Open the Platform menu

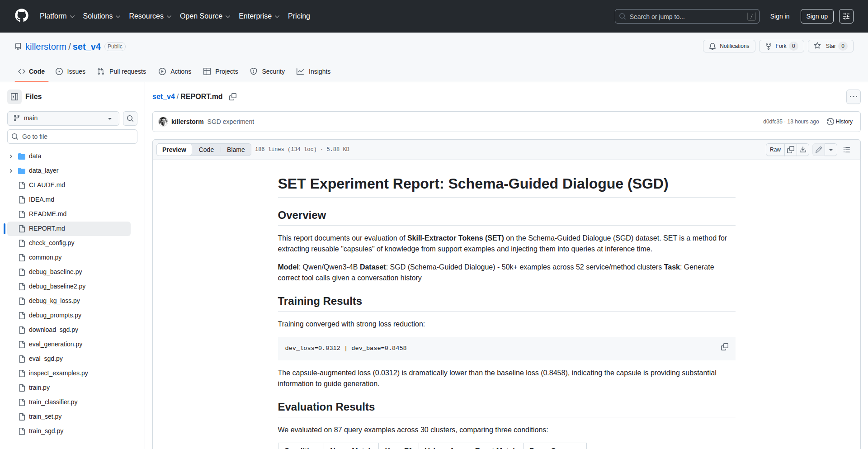[57, 16]
